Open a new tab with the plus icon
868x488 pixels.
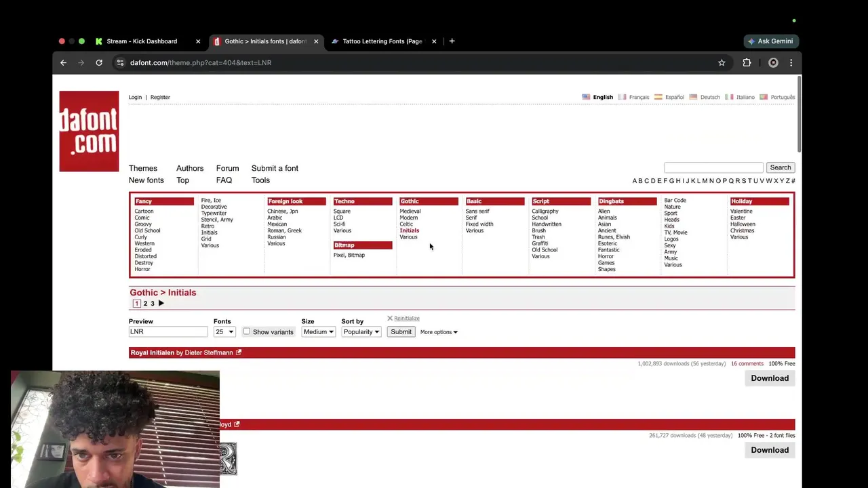[452, 41]
